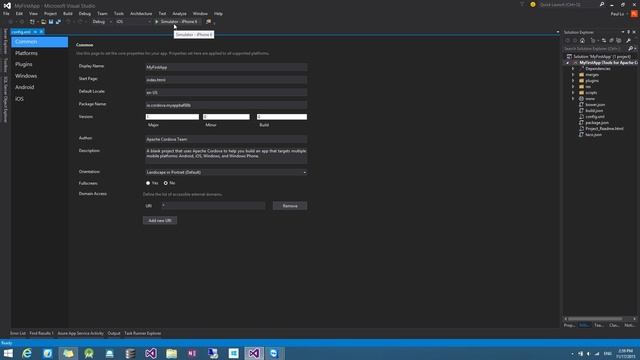Expand the scripts folder
Viewport: 640px width, 360px height.
[x=573, y=93]
